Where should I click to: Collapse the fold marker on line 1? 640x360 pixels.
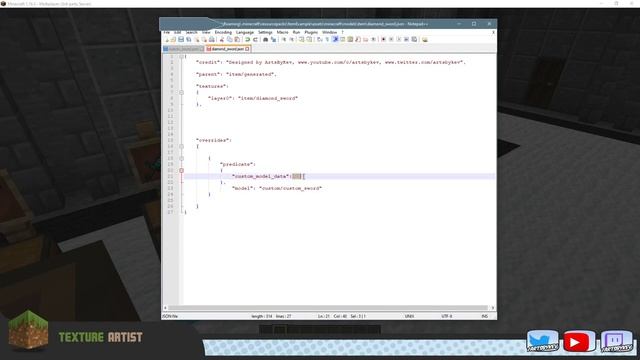181,57
